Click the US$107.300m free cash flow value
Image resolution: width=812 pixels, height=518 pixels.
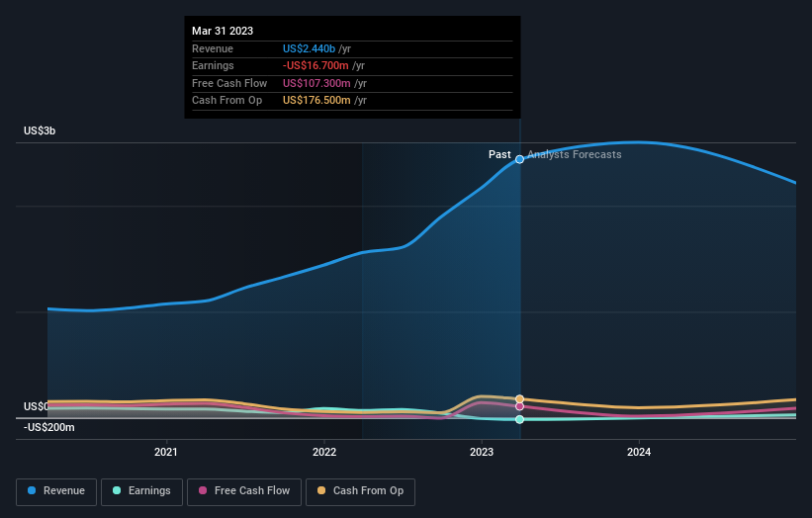pos(316,83)
